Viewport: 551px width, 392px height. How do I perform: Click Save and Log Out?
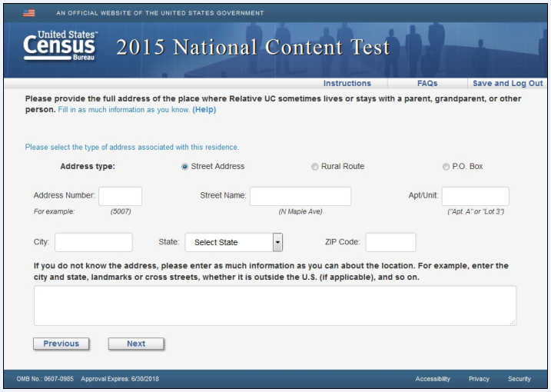(507, 83)
